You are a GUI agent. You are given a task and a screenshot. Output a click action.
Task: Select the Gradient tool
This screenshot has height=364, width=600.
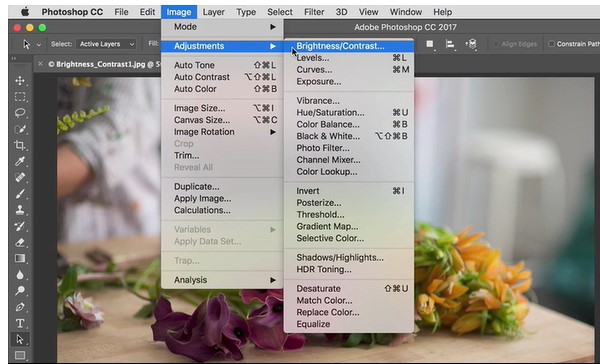(x=20, y=258)
